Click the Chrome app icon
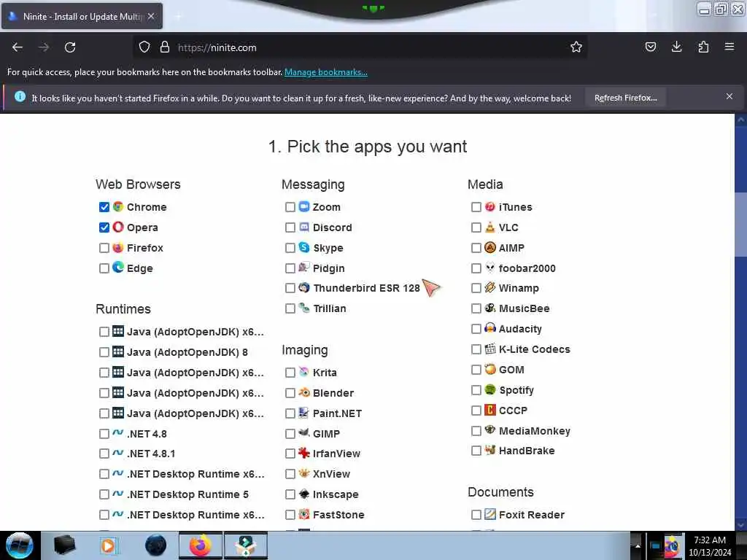The width and height of the screenshot is (747, 560). [x=117, y=206]
